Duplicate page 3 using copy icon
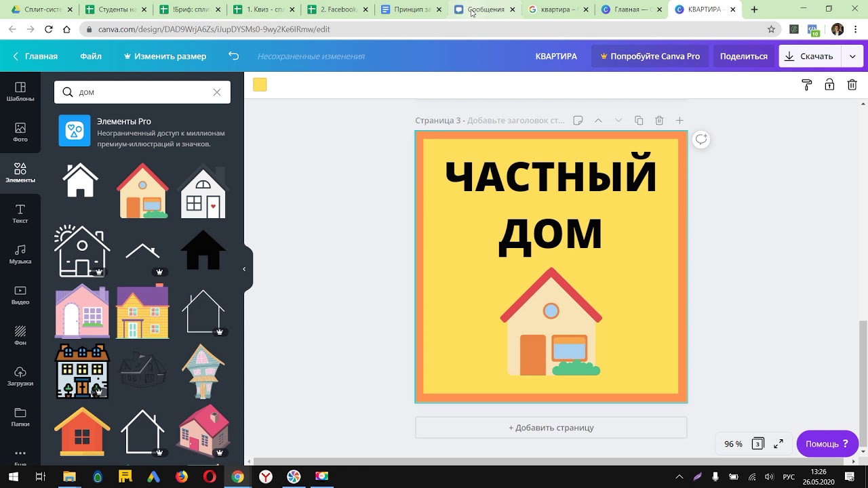Screen dimensions: 868x488 (x=639, y=121)
